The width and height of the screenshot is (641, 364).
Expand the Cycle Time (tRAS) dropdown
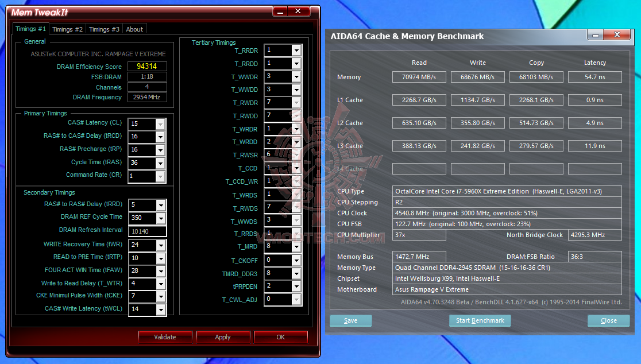[160, 163]
